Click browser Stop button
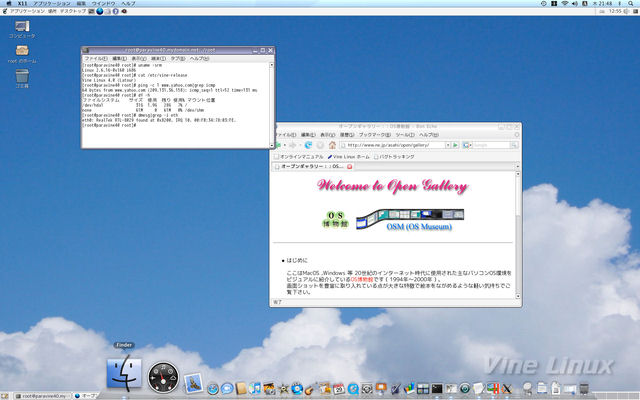The width and height of the screenshot is (640, 400). tap(320, 145)
